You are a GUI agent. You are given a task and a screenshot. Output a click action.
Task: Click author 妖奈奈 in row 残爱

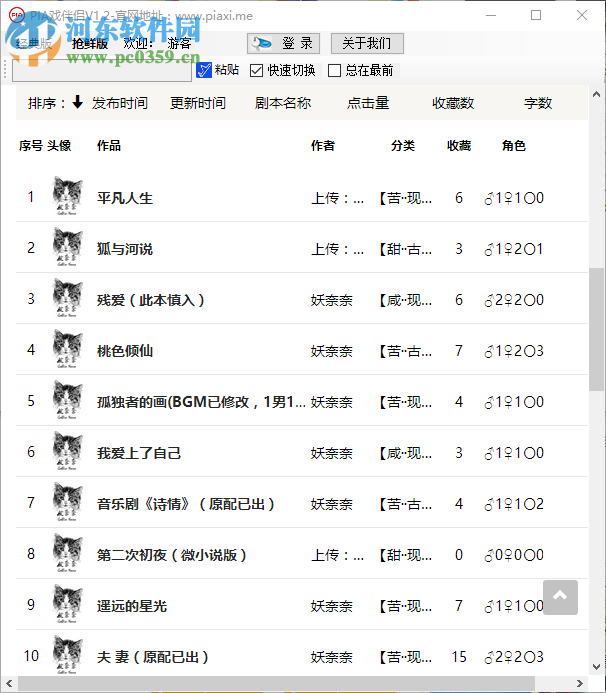point(332,300)
